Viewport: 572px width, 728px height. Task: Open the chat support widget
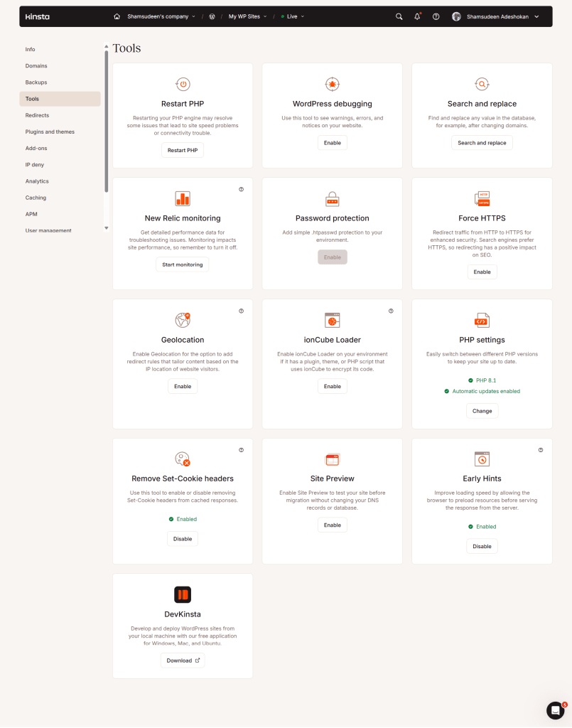pyautogui.click(x=555, y=710)
